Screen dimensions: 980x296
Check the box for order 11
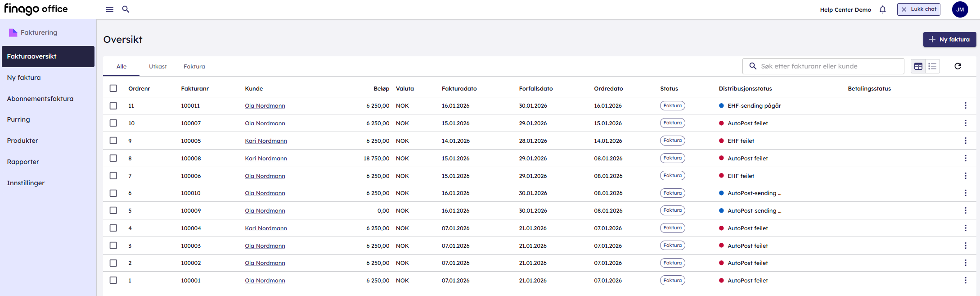tap(113, 106)
